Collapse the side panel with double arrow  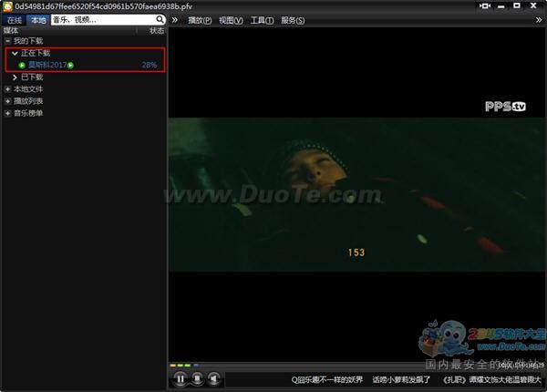coord(175,20)
